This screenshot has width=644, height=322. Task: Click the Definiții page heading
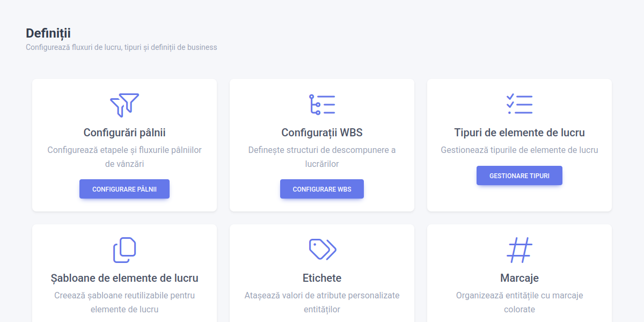(48, 33)
